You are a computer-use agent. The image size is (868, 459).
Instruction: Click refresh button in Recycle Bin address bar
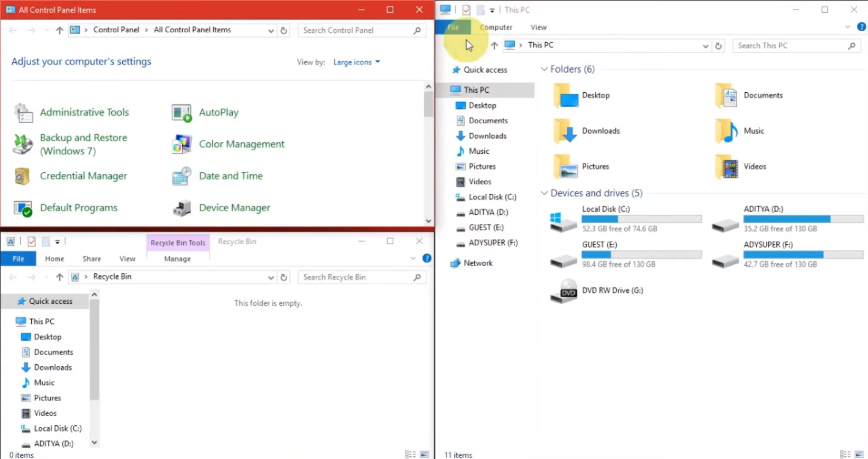[x=284, y=277]
